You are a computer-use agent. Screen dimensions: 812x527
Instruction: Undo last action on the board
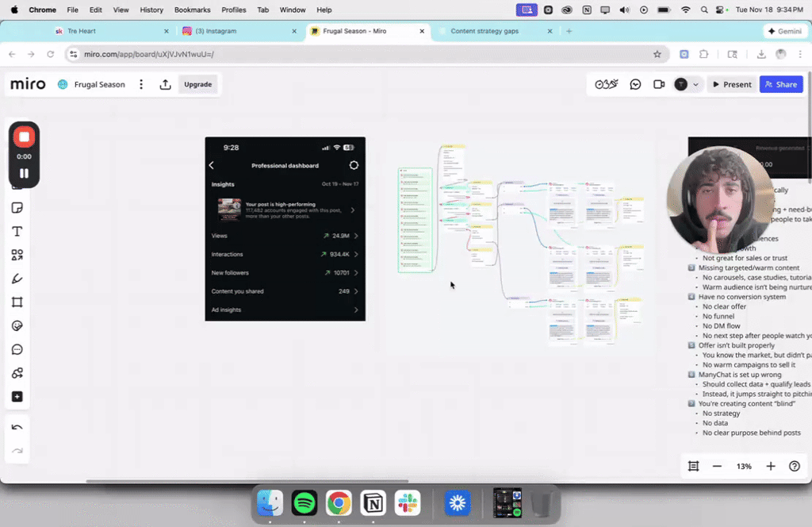click(x=17, y=428)
